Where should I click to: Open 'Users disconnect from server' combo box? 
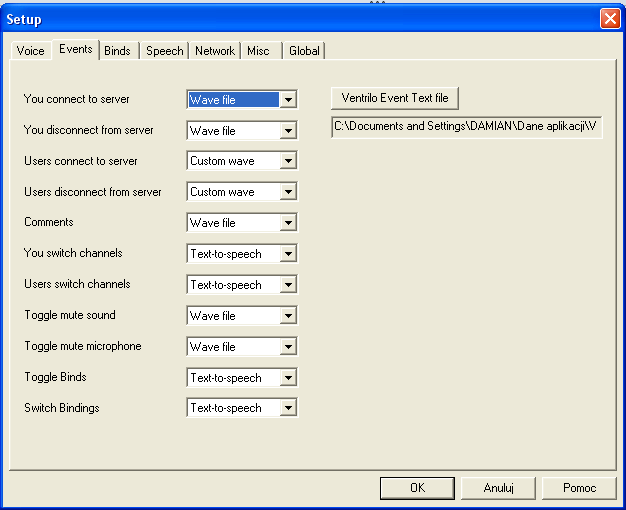pyautogui.click(x=242, y=192)
